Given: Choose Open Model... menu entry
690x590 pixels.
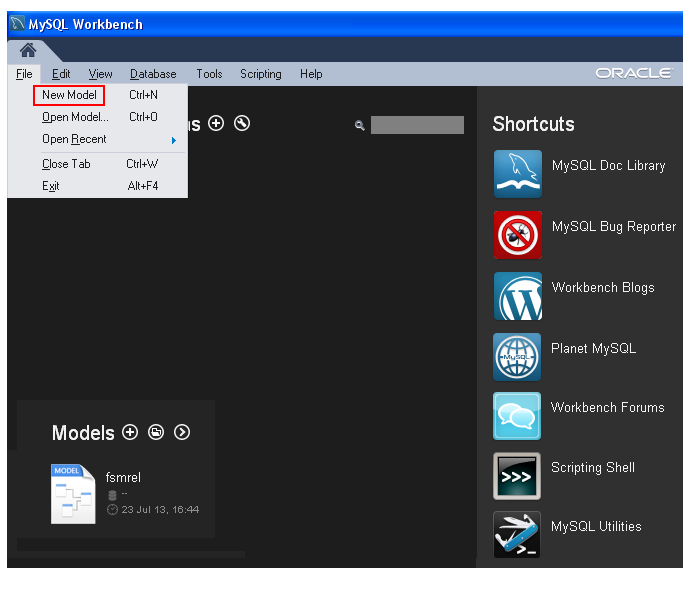Looking at the screenshot, I should coord(75,117).
